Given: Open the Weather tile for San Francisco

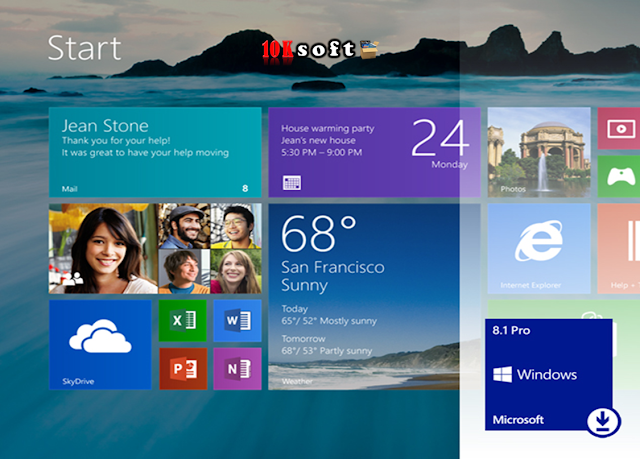Looking at the screenshot, I should click(374, 297).
